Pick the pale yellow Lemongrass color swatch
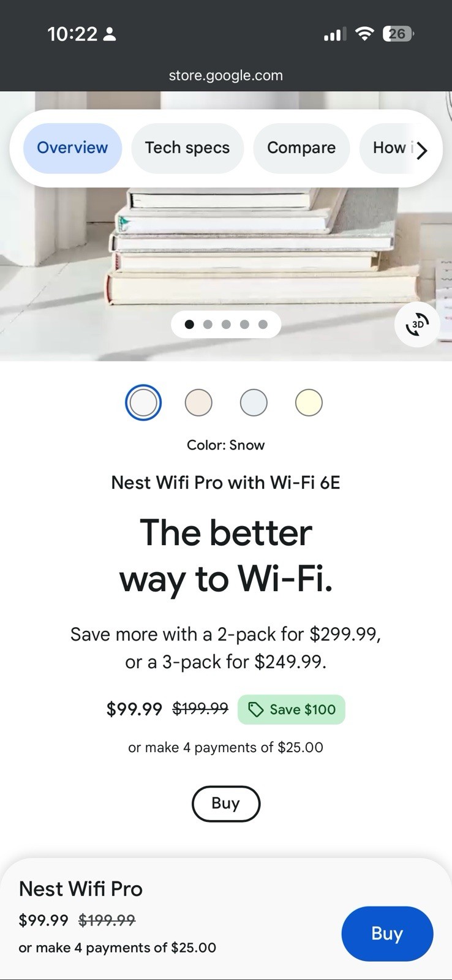The image size is (452, 980). click(309, 402)
